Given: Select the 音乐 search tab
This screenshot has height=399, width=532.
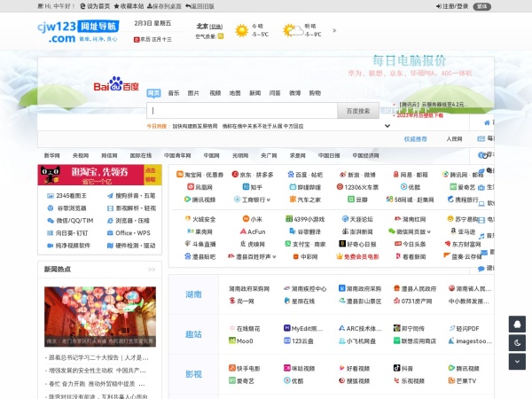Looking at the screenshot, I should [174, 93].
